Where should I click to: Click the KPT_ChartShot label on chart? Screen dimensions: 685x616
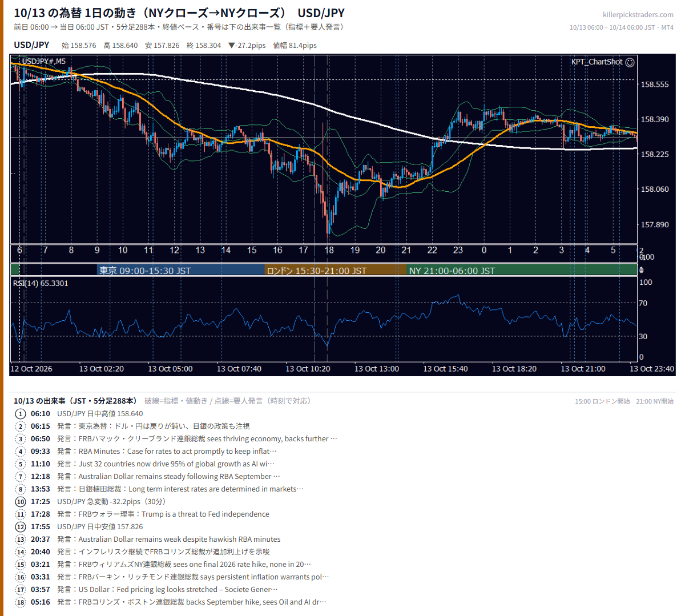597,62
